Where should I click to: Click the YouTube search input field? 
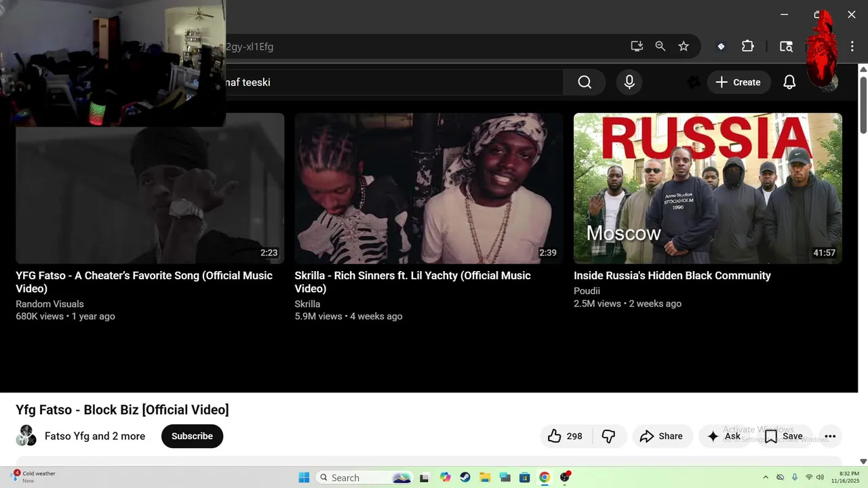[x=393, y=82]
